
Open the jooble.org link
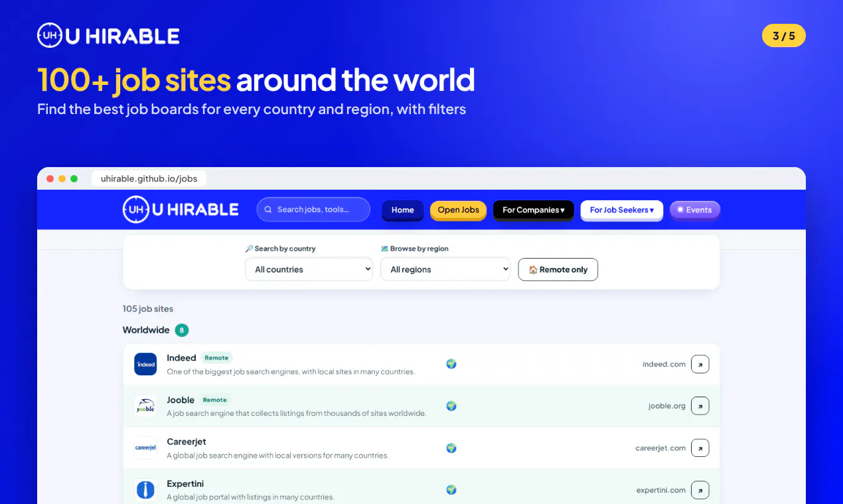pos(667,406)
